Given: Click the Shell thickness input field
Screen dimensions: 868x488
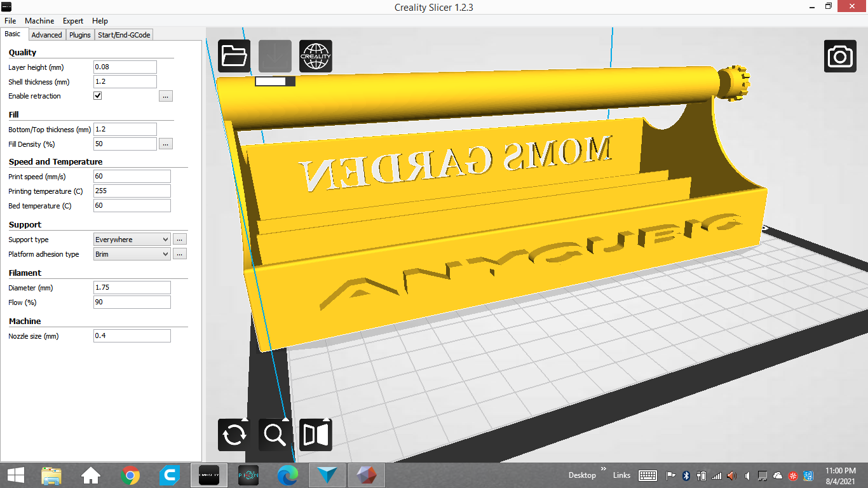Looking at the screenshot, I should click(x=125, y=82).
